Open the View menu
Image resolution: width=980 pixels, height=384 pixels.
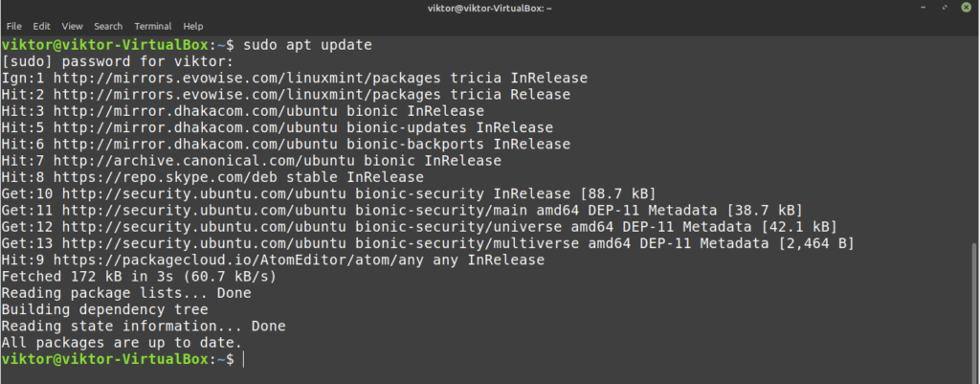coord(73,26)
